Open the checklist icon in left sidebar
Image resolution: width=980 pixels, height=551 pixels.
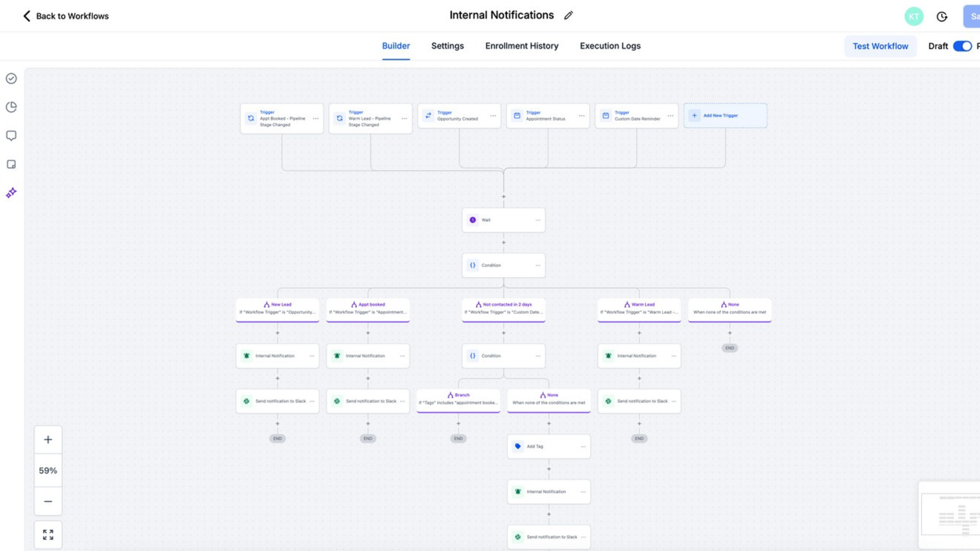[x=11, y=79]
